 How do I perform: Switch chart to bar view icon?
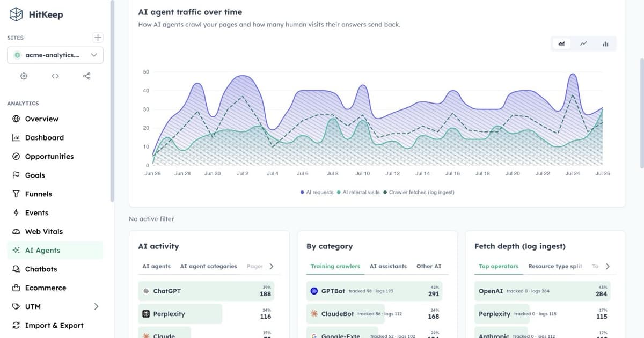(605, 44)
